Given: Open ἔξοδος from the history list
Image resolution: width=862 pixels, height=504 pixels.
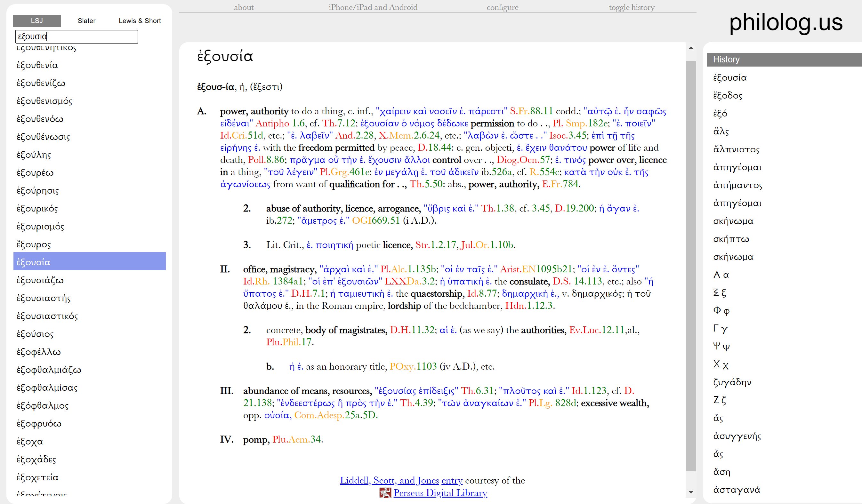Looking at the screenshot, I should coord(728,96).
